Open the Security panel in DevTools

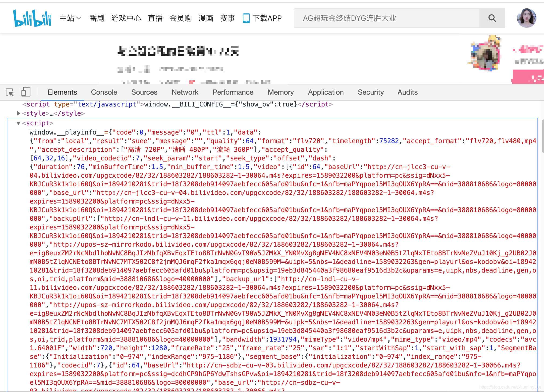point(370,92)
